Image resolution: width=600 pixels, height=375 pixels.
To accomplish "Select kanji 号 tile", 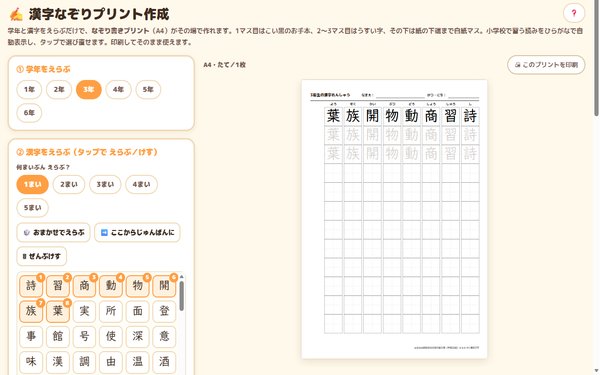I will (x=85, y=336).
